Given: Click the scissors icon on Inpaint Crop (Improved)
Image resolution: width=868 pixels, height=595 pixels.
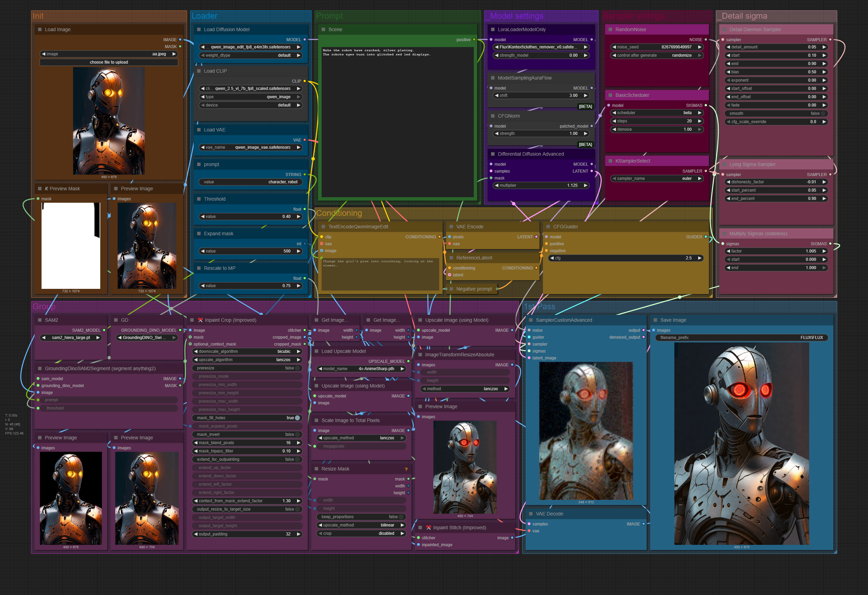Looking at the screenshot, I should point(200,320).
